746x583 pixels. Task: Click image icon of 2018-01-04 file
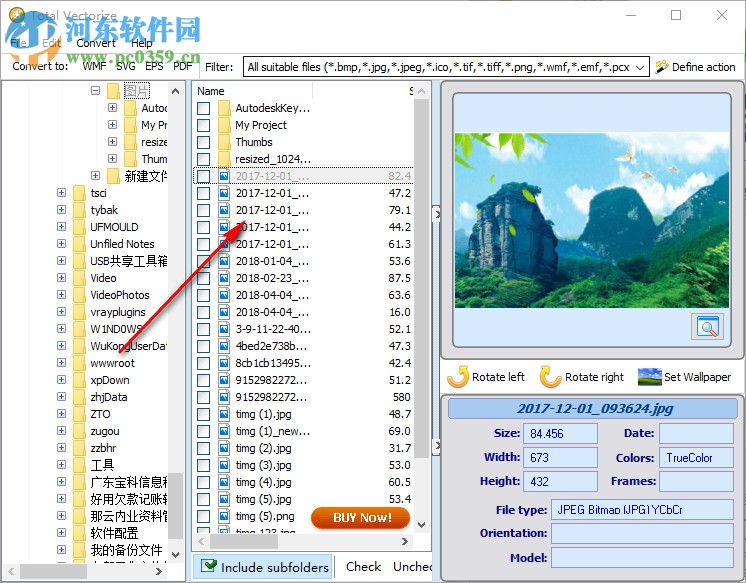coord(224,261)
